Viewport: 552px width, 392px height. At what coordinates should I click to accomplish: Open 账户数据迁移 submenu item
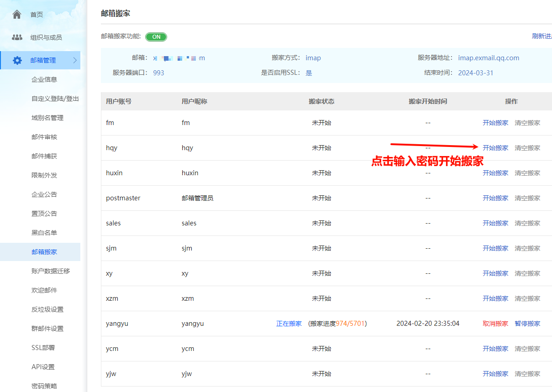51,271
